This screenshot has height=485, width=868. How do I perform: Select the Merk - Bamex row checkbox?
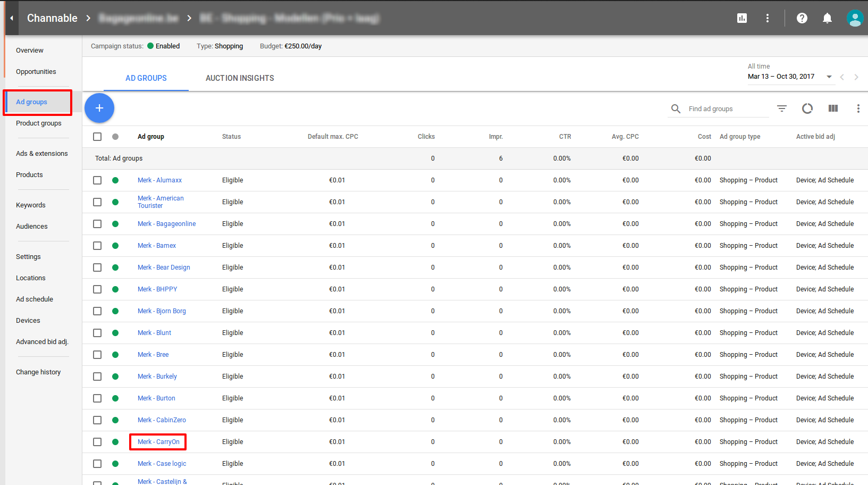(x=97, y=246)
